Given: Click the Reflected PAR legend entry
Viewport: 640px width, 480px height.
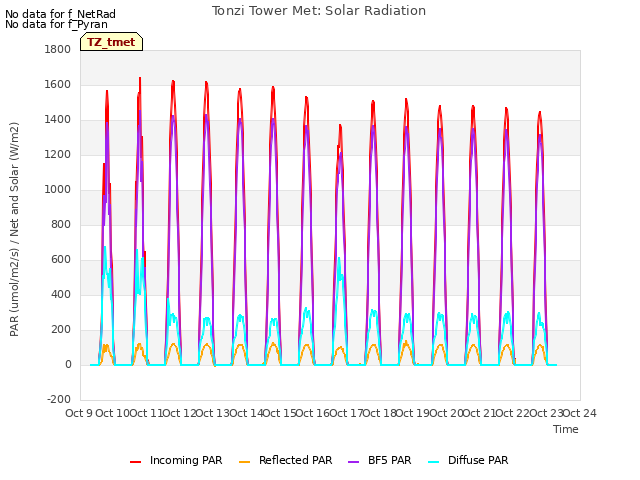Looking at the screenshot, I should click(x=285, y=460).
